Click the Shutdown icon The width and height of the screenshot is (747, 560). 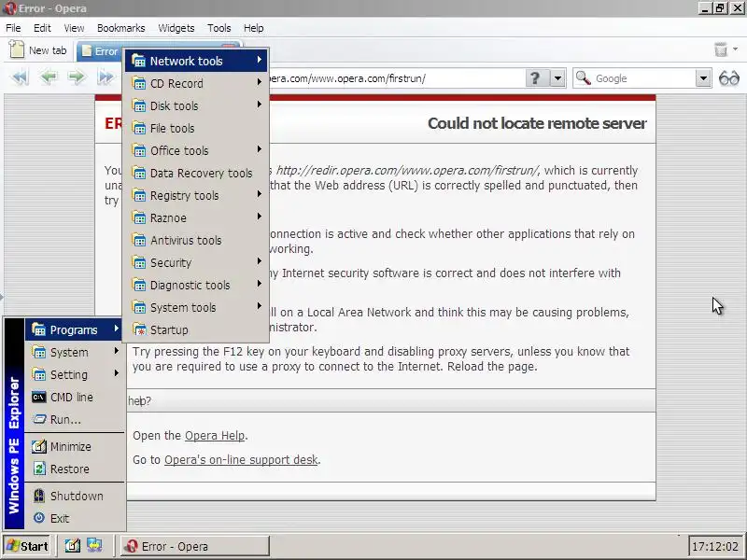point(39,496)
